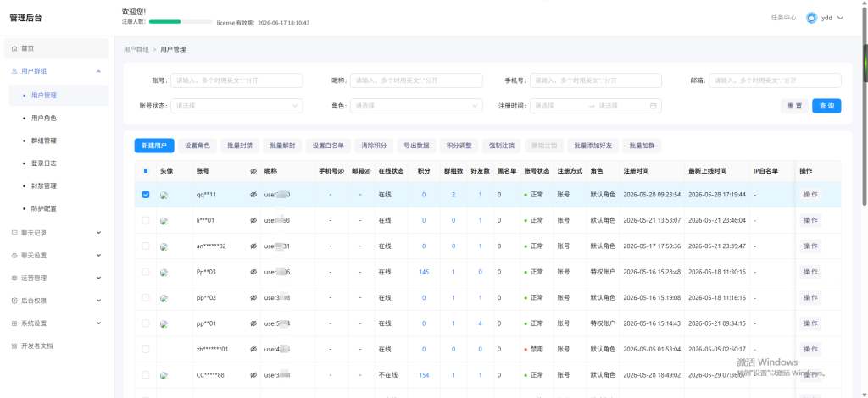Image resolution: width=868 pixels, height=398 pixels.
Task: Uncheck the qq**11 row checkbox
Action: click(x=146, y=195)
